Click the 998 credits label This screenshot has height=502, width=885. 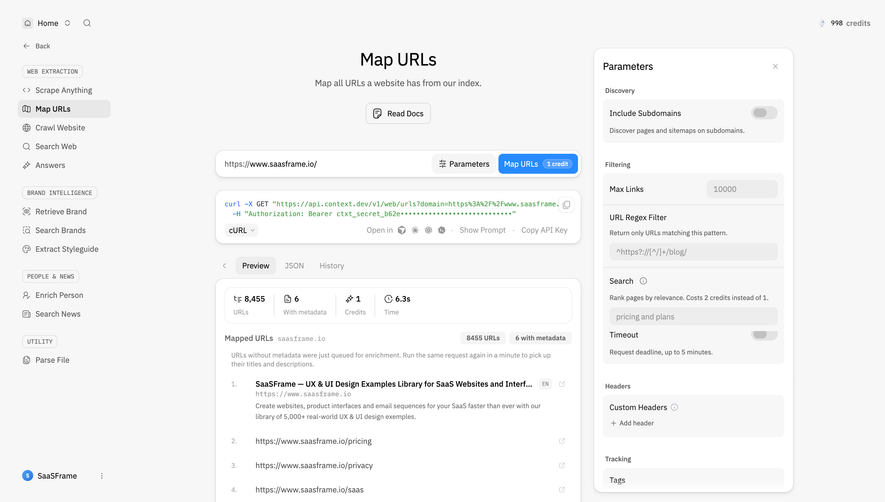click(850, 23)
